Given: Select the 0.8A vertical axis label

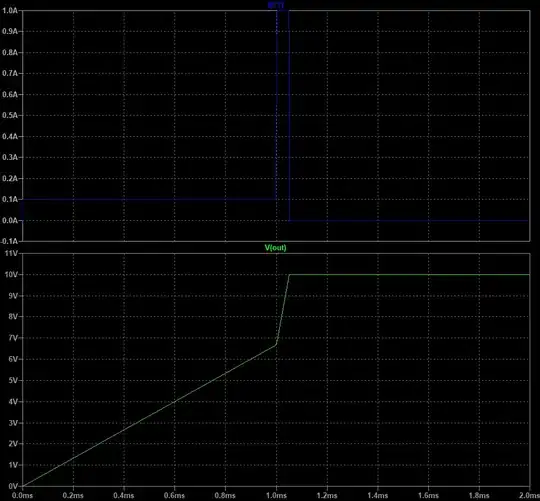Looking at the screenshot, I should [x=10, y=52].
